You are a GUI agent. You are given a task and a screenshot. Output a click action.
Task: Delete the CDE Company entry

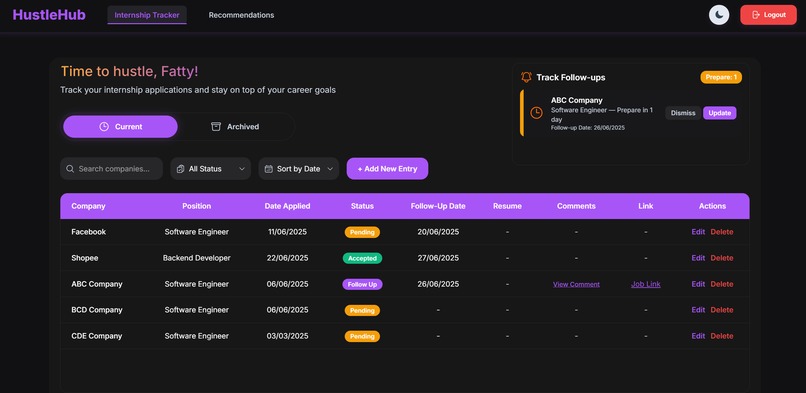coord(722,336)
